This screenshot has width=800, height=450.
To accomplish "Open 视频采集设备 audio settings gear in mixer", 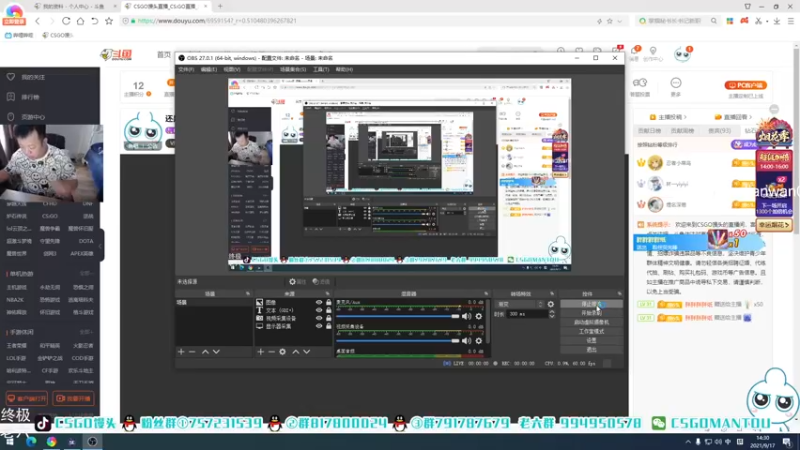I will 479,340.
